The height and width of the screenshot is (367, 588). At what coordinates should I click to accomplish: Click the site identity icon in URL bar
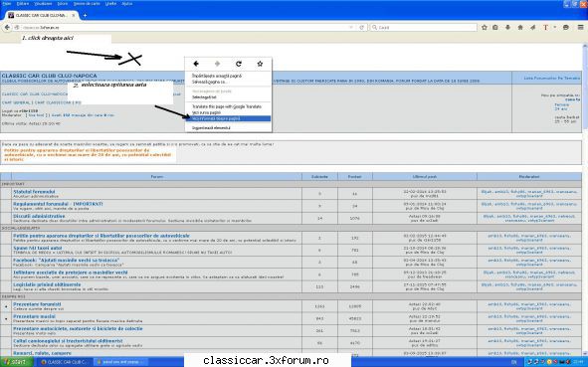(17, 28)
